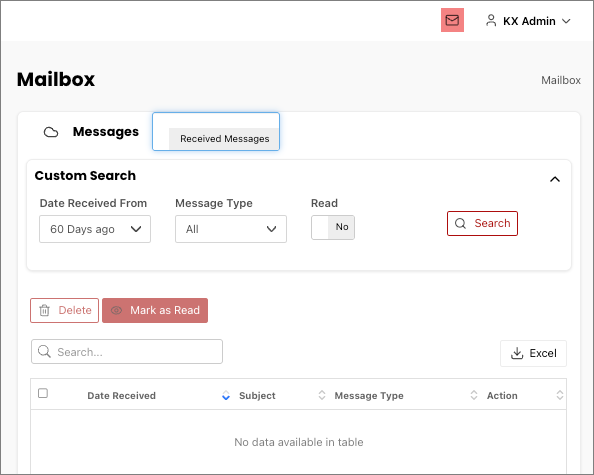Sort by Message Type column arrows
Image resolution: width=594 pixels, height=475 pixels.
(x=474, y=395)
